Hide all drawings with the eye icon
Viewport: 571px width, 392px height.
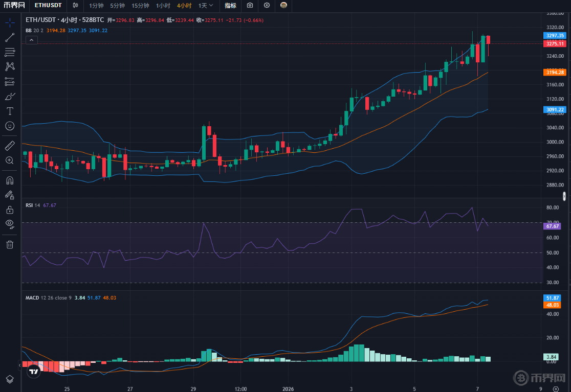[x=10, y=224]
